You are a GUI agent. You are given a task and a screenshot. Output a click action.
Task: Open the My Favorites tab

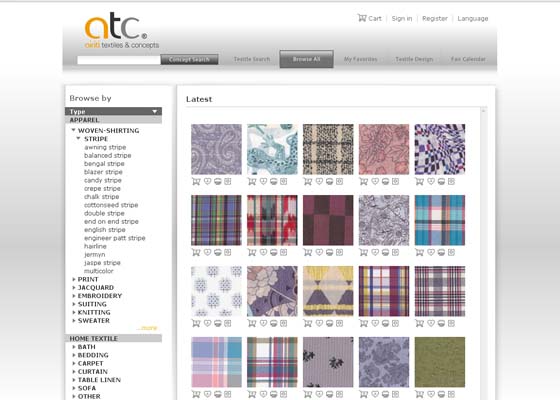point(360,59)
